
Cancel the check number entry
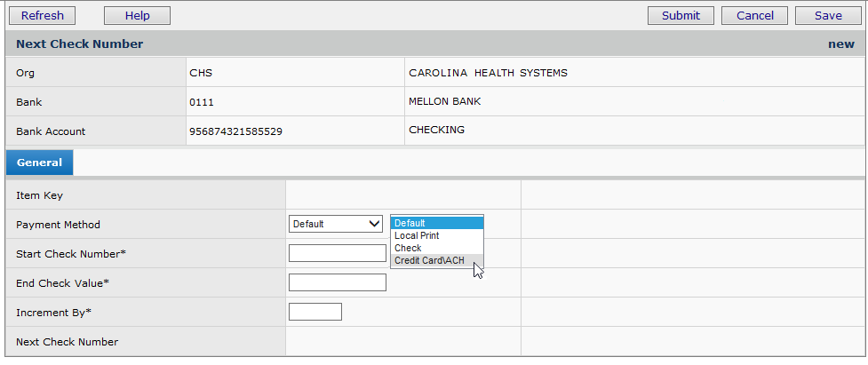coord(755,15)
